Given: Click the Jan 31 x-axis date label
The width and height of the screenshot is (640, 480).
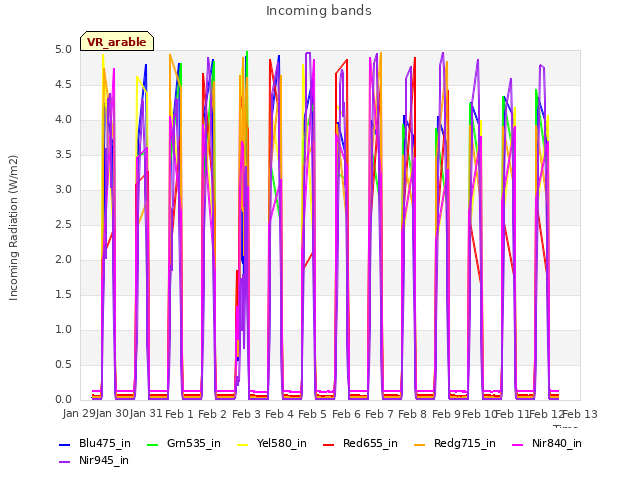Looking at the screenshot, I should 146,413.
